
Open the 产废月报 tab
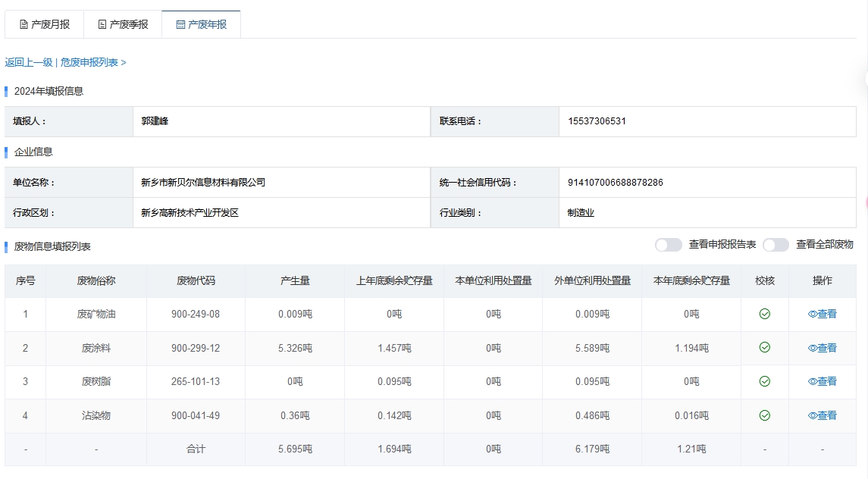[x=44, y=24]
